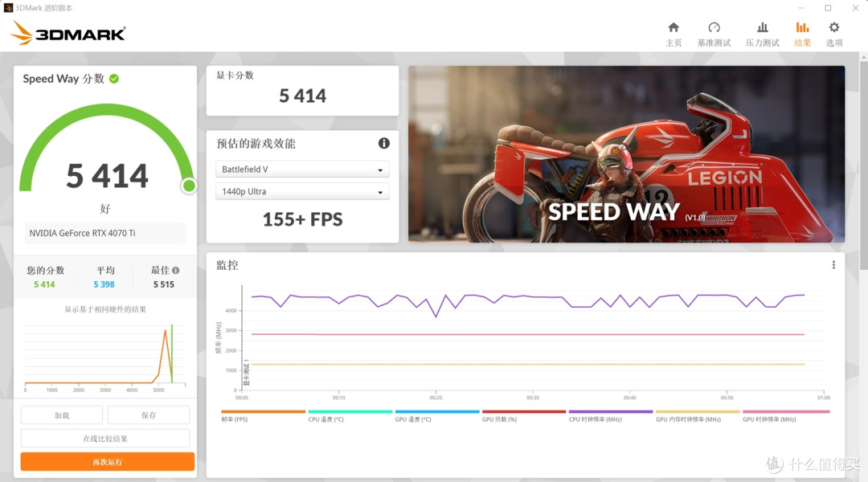
Task: Expand the Battlefield V game dropdown
Action: (302, 170)
